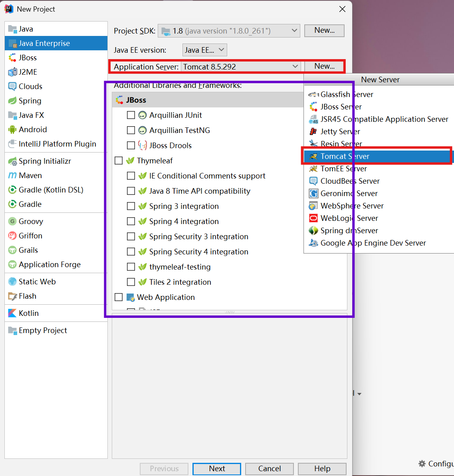Click the Spring Initializr icon
The width and height of the screenshot is (454, 476).
(x=12, y=161)
